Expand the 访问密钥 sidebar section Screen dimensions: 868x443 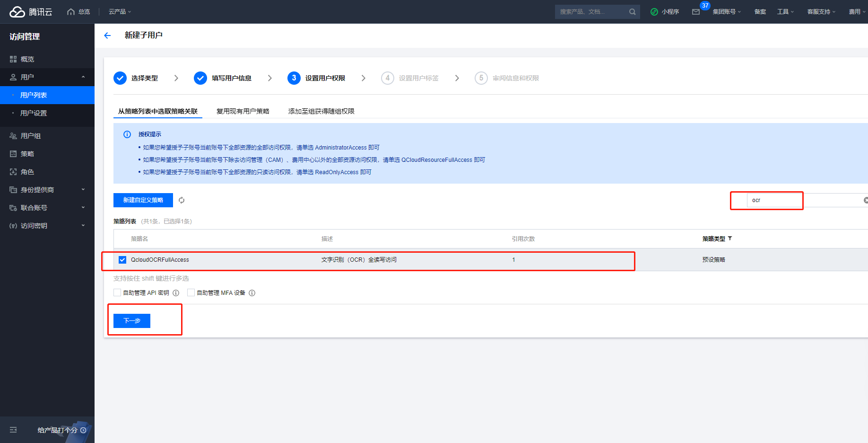[x=83, y=226]
